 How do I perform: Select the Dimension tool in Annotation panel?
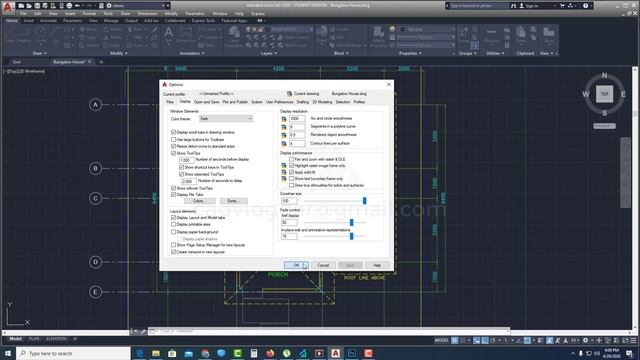(186, 35)
